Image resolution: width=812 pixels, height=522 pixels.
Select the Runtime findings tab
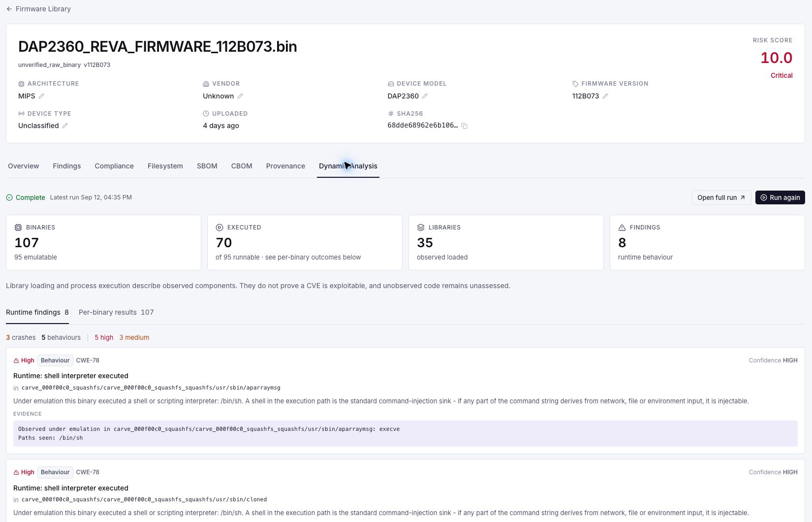(x=37, y=312)
